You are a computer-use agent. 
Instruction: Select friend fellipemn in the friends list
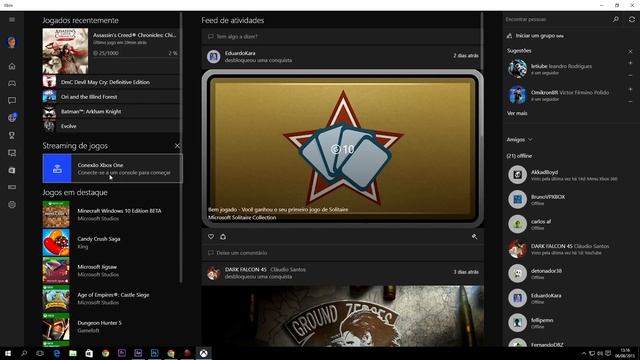(x=570, y=323)
